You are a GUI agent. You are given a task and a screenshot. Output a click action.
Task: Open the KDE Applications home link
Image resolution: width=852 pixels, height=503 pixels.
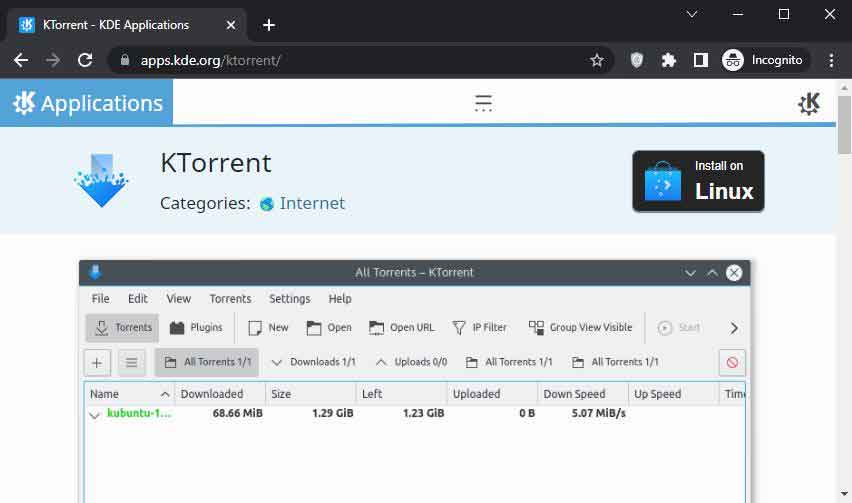87,103
